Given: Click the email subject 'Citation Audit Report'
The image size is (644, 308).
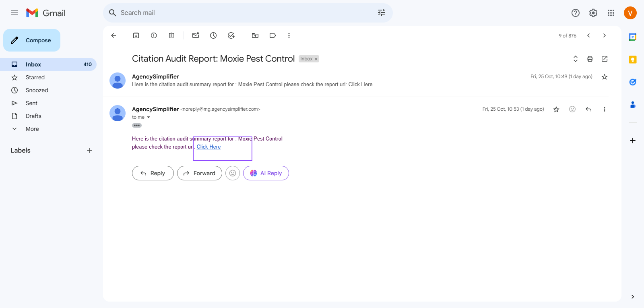Looking at the screenshot, I should 213,59.
